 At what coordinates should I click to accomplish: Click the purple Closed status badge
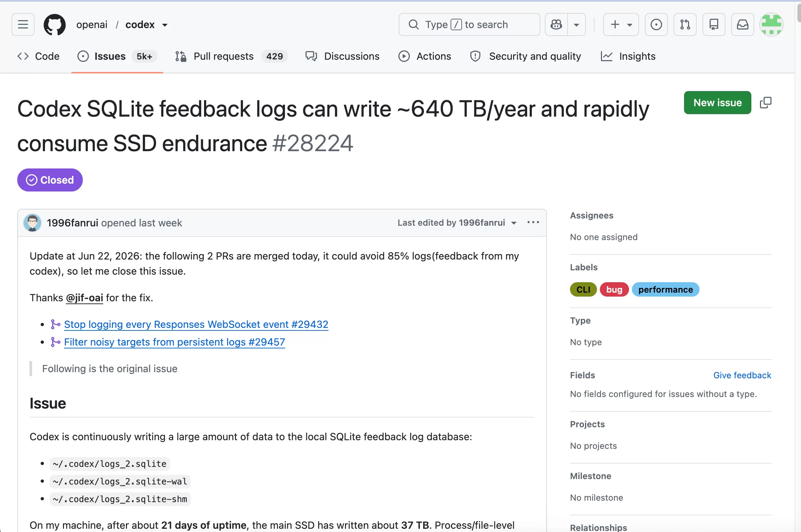(x=50, y=180)
